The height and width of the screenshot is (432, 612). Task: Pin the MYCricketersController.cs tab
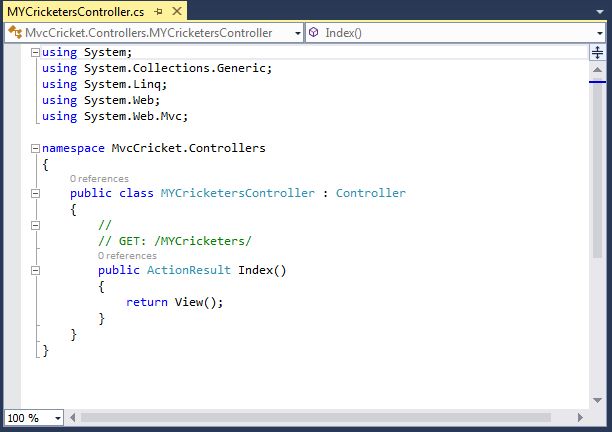coord(158,12)
